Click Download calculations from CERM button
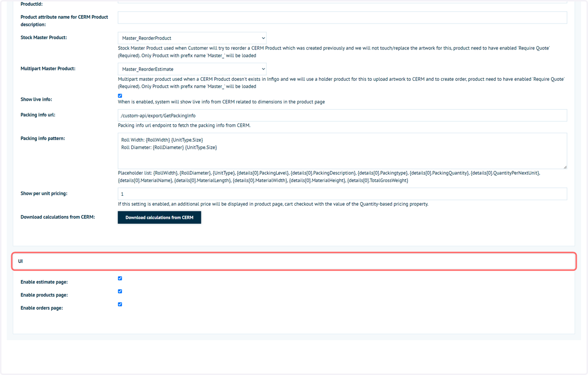 click(x=159, y=217)
